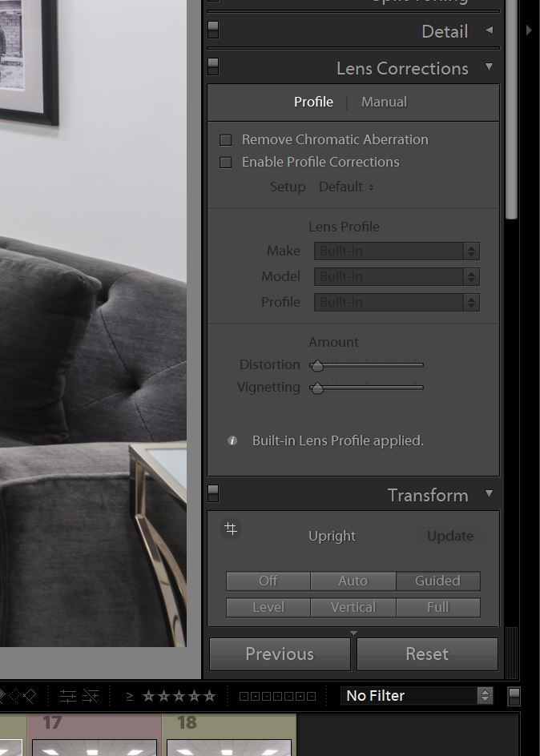The height and width of the screenshot is (756, 540).
Task: Click the Previous button
Action: pyautogui.click(x=280, y=653)
